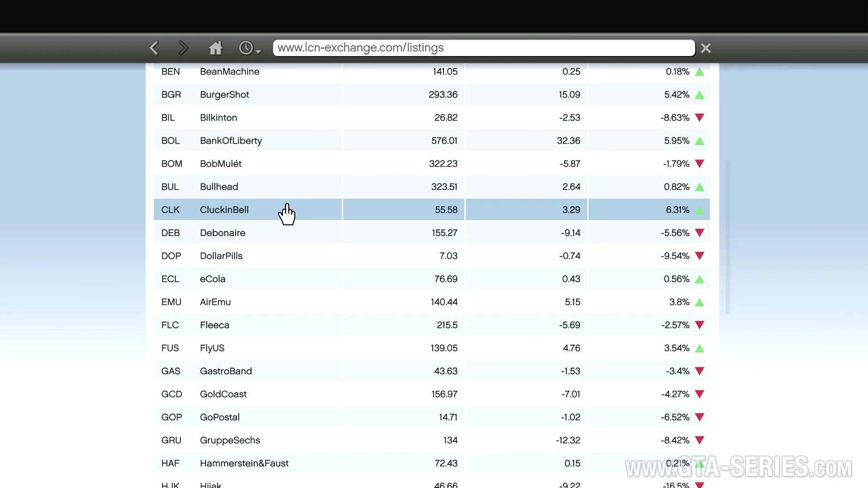Click Fleeca change value -5.69
Image resolution: width=868 pixels, height=488 pixels.
(570, 325)
